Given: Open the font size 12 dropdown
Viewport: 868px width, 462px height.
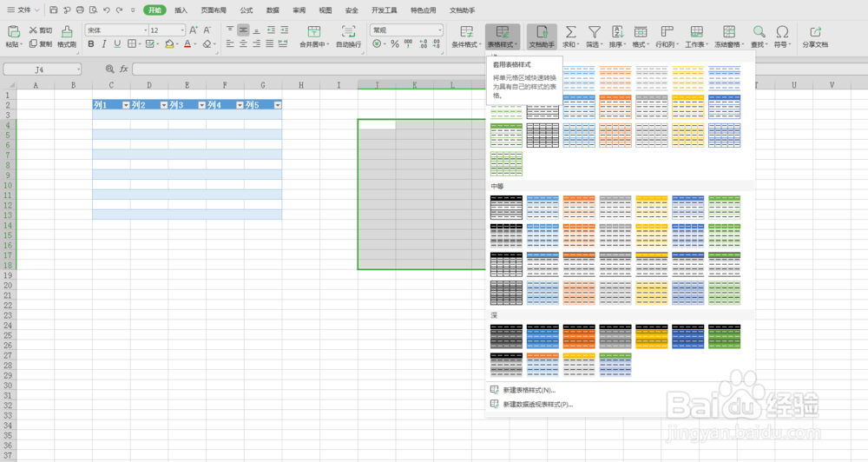Looking at the screenshot, I should [182, 30].
